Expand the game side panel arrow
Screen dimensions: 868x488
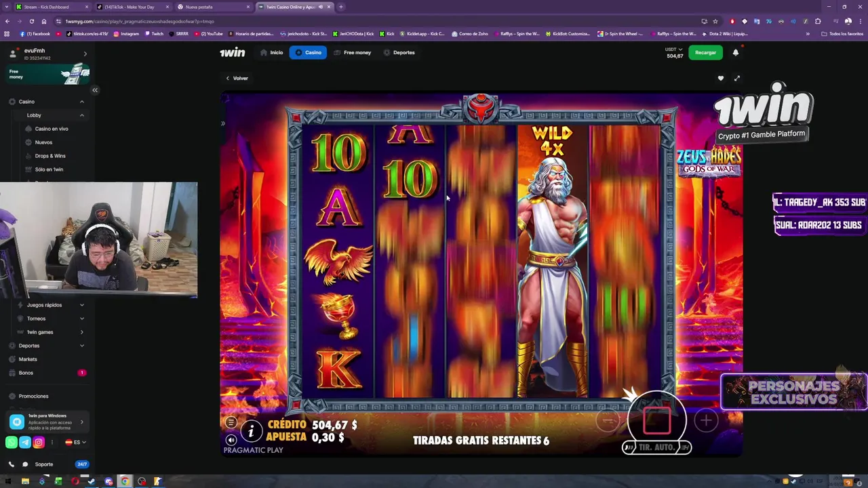pyautogui.click(x=222, y=123)
